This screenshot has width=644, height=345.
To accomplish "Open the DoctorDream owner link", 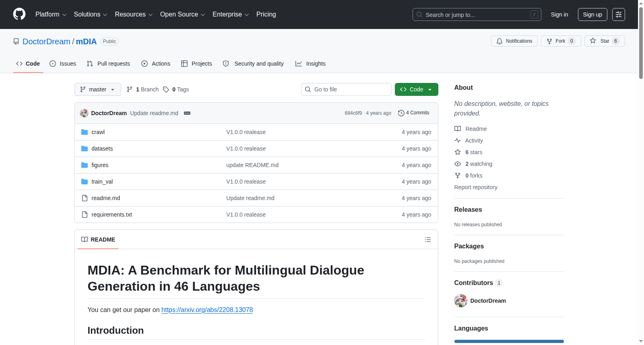I will coord(46,41).
